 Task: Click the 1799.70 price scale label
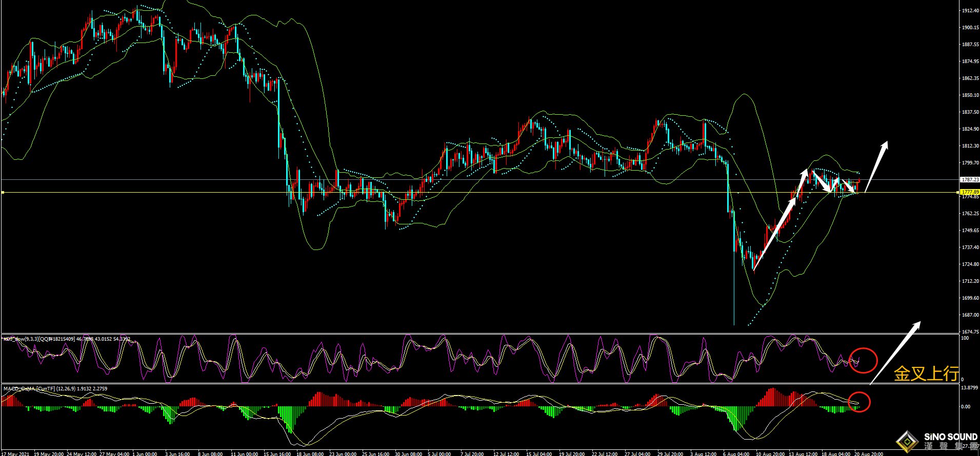tap(970, 163)
